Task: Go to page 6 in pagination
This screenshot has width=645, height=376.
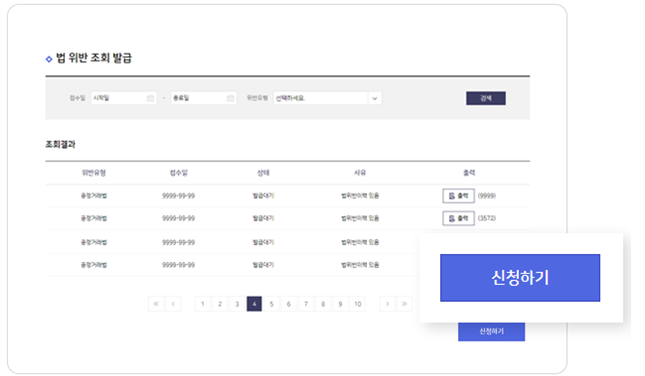Action: (289, 304)
